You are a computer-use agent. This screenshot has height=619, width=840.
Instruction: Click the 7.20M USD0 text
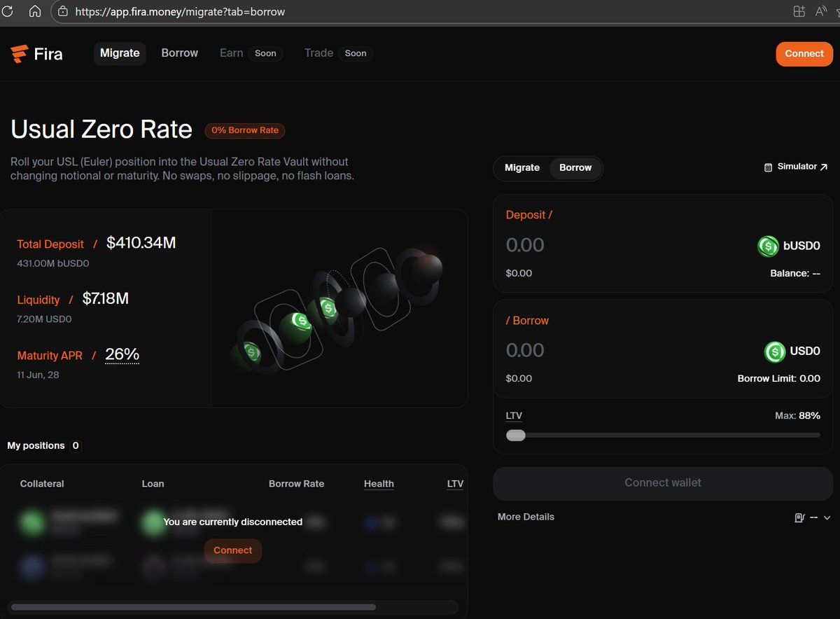[44, 319]
